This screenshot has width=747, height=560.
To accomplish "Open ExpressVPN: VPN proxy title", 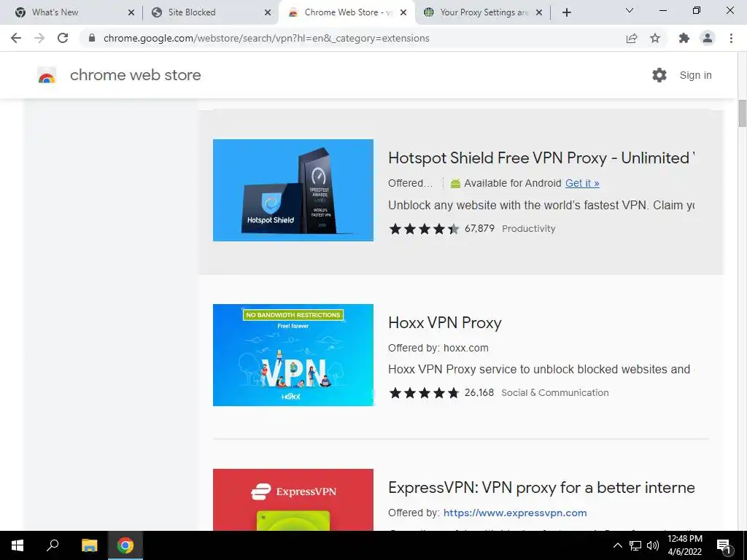I will tap(541, 487).
